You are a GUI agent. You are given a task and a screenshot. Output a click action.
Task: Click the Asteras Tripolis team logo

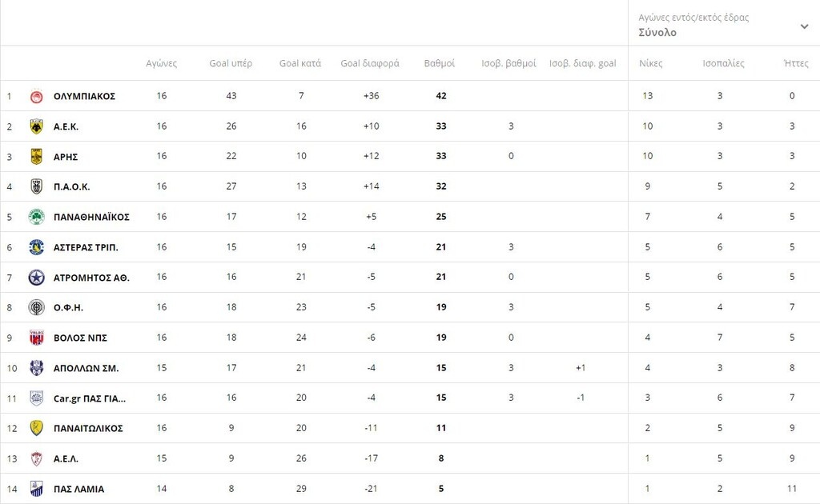point(36,247)
